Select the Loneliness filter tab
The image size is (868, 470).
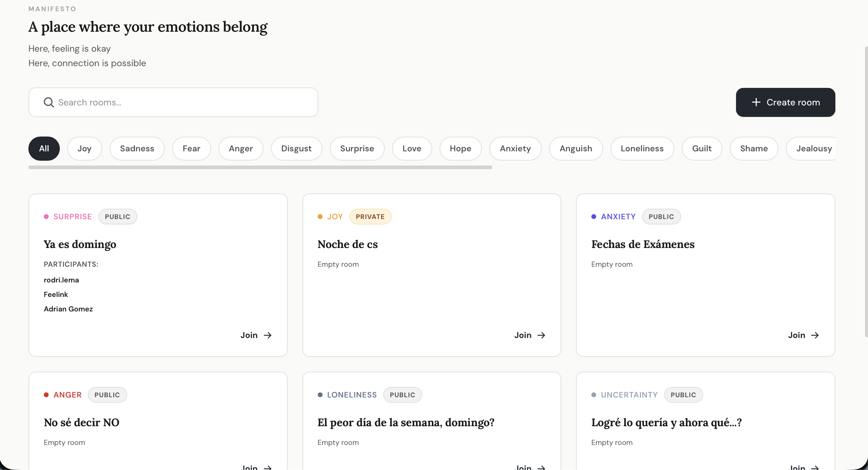click(642, 148)
